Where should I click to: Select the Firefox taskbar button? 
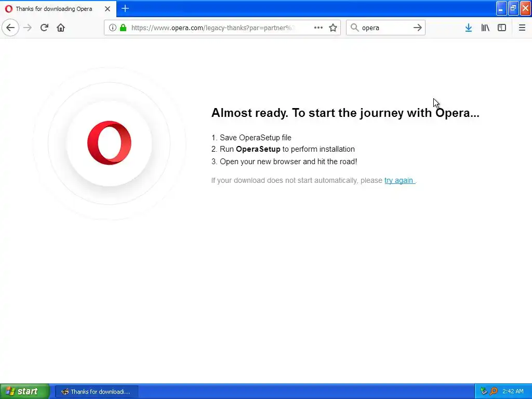96,392
